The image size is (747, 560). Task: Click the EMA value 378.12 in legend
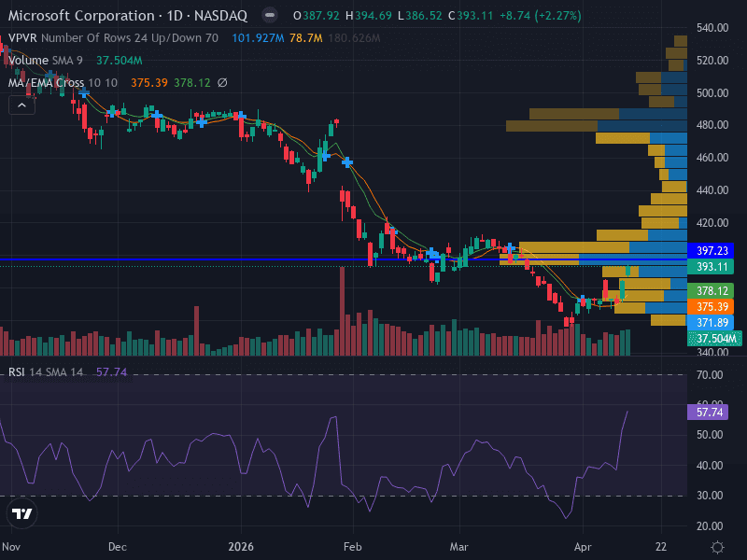[x=192, y=83]
